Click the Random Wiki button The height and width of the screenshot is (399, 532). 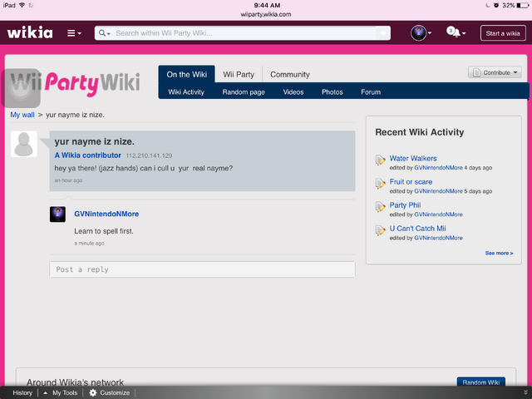coord(480,382)
